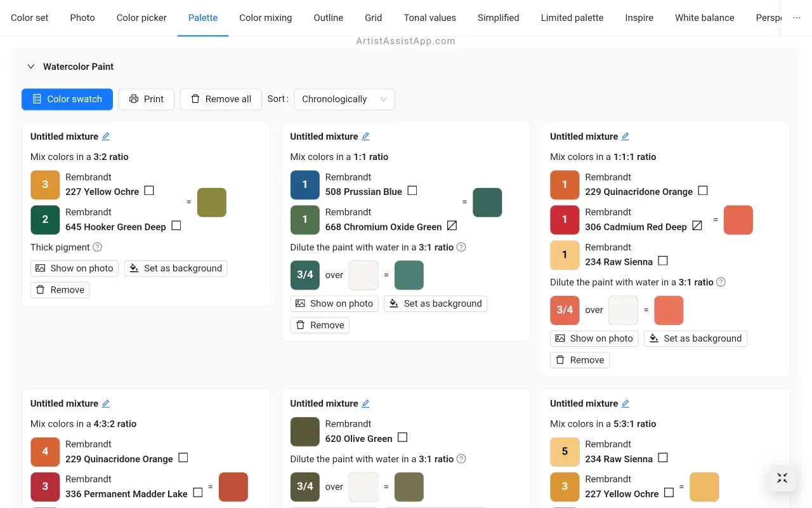This screenshot has height=508, width=812.
Task: Open the Tonal values tab
Action: click(429, 18)
